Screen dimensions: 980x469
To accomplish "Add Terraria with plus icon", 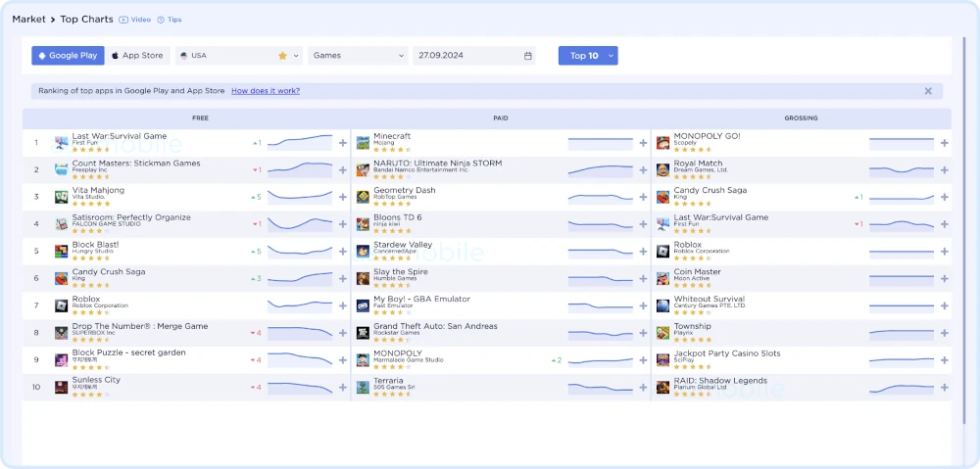I will pos(643,387).
